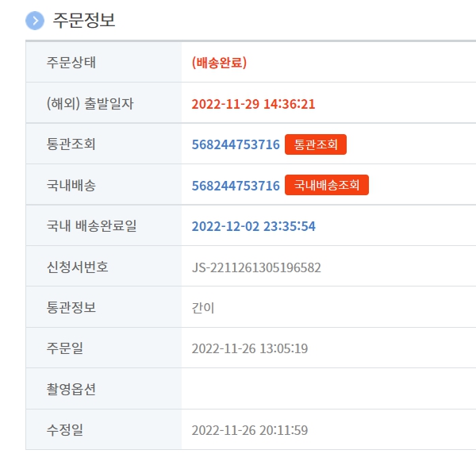476x473 pixels.
Task: Click order date 2022-11-26 13:05:19
Action: (x=250, y=348)
